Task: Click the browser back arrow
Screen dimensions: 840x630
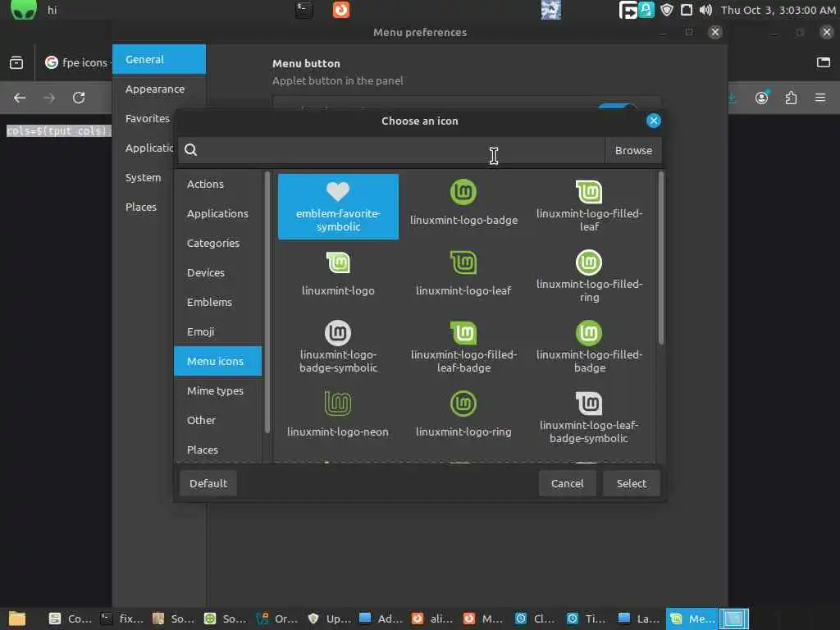Action: point(20,98)
